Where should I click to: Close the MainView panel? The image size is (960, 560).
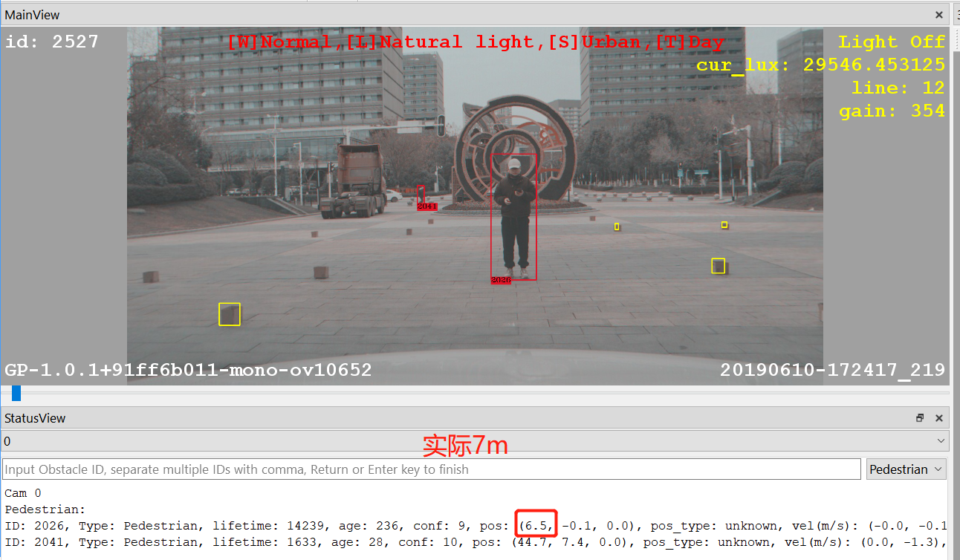point(939,15)
